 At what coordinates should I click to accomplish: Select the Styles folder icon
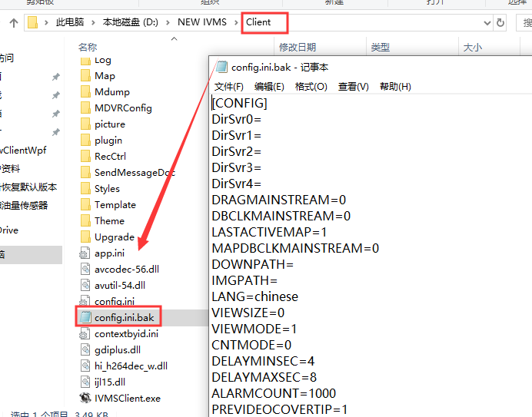85,188
